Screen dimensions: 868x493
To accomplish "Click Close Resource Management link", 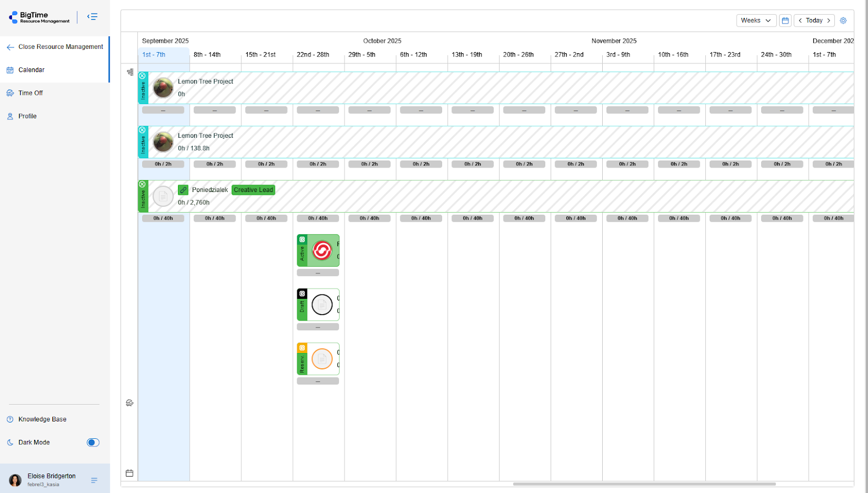I will click(x=60, y=47).
